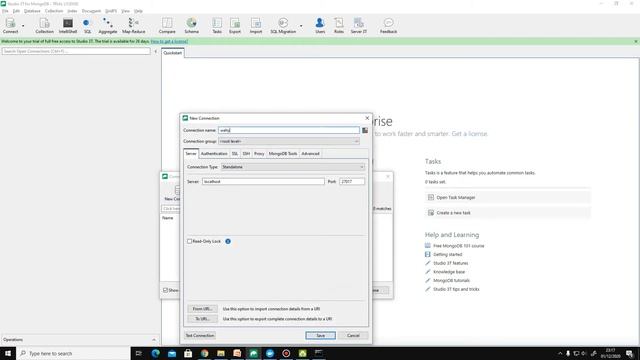Follow the 'How to get a license' link
This screenshot has height=360, width=640.
pos(169,41)
